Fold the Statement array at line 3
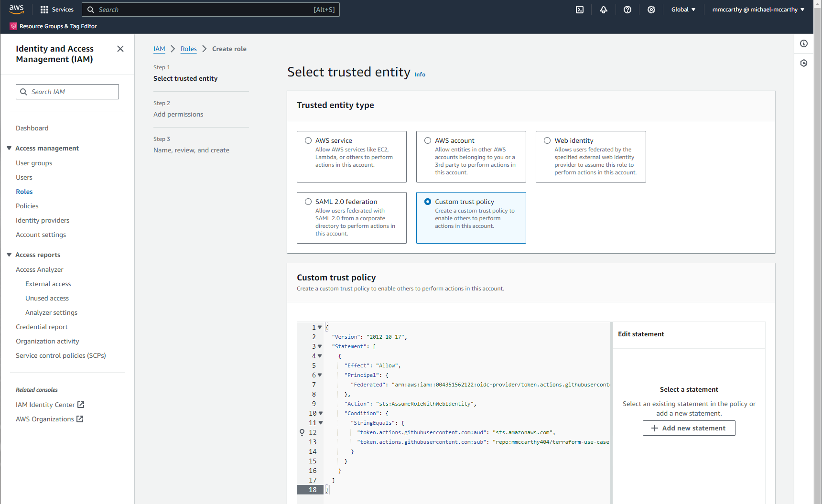The image size is (822, 504). [320, 346]
